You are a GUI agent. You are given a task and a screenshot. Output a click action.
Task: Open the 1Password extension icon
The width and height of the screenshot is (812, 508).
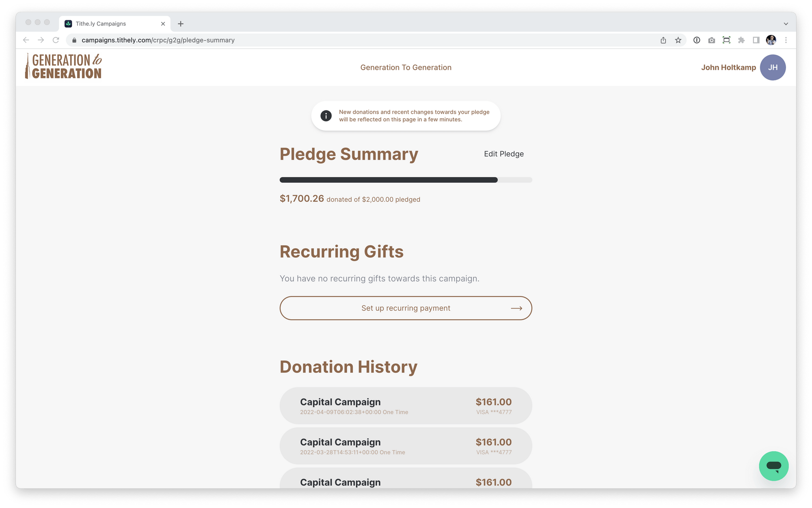pos(696,40)
